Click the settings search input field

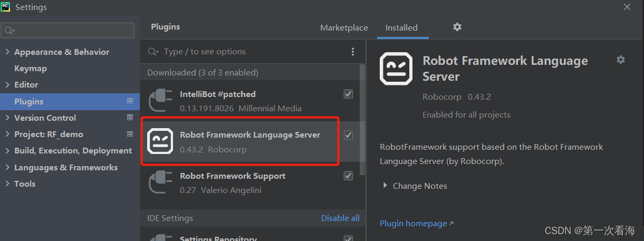pyautogui.click(x=68, y=31)
